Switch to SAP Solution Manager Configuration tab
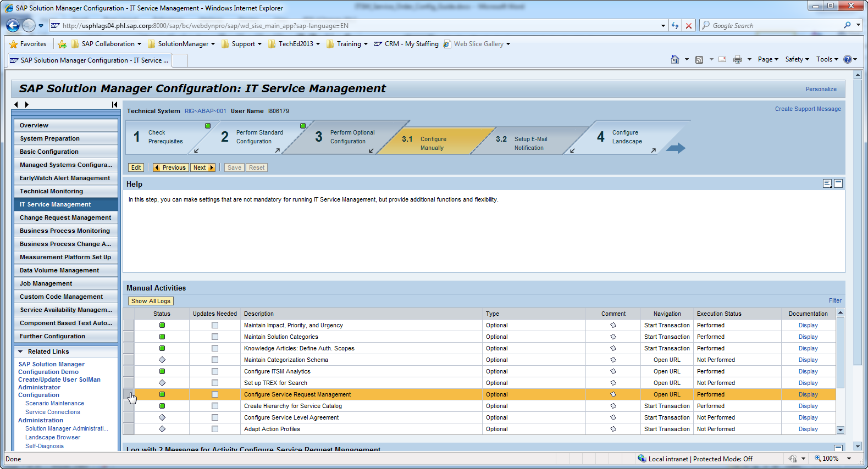 [89, 60]
